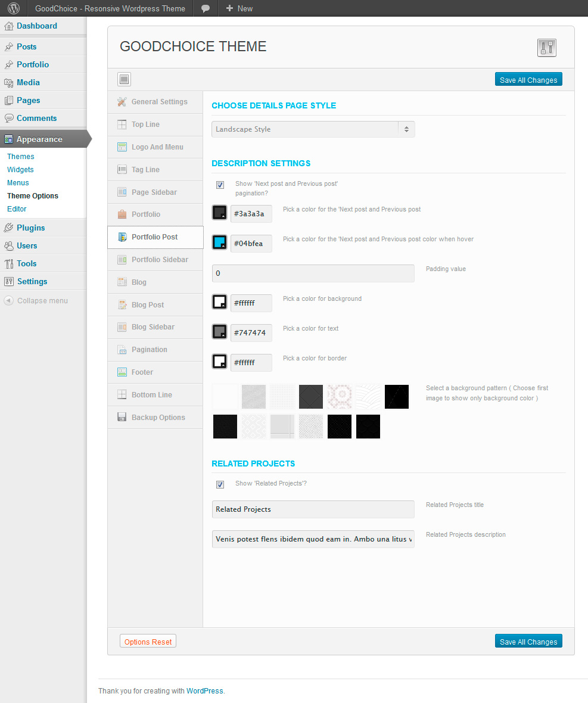Image resolution: width=588 pixels, height=703 pixels.
Task: Select the Portfolio Post tab
Action: pos(155,237)
